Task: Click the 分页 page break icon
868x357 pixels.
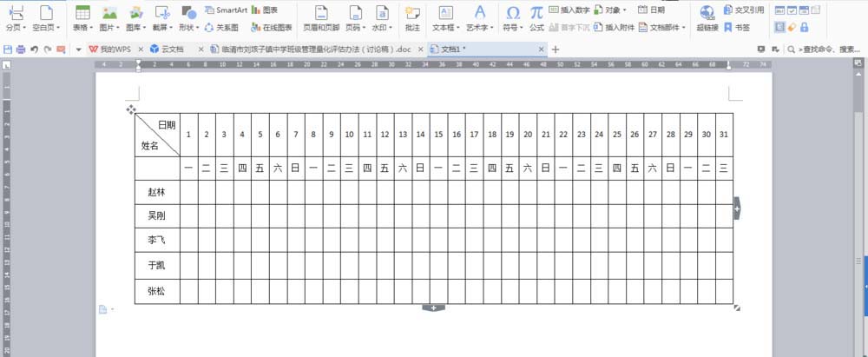Action: (16, 11)
